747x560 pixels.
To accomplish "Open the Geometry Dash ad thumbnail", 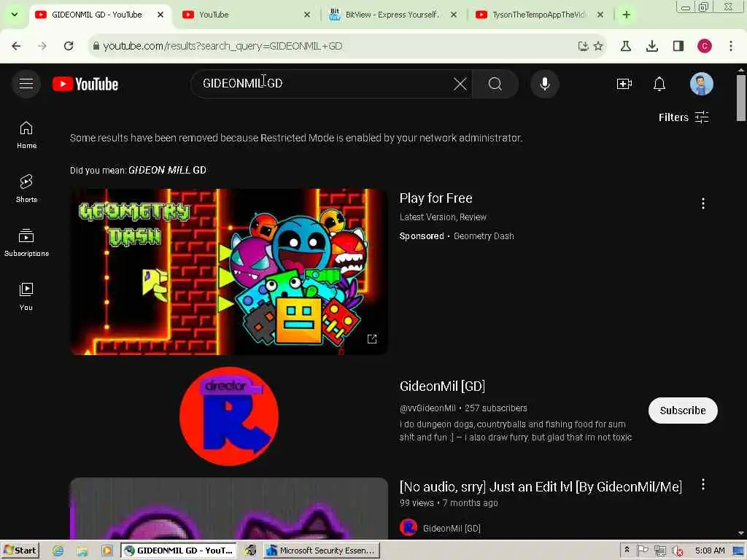I will [x=228, y=272].
